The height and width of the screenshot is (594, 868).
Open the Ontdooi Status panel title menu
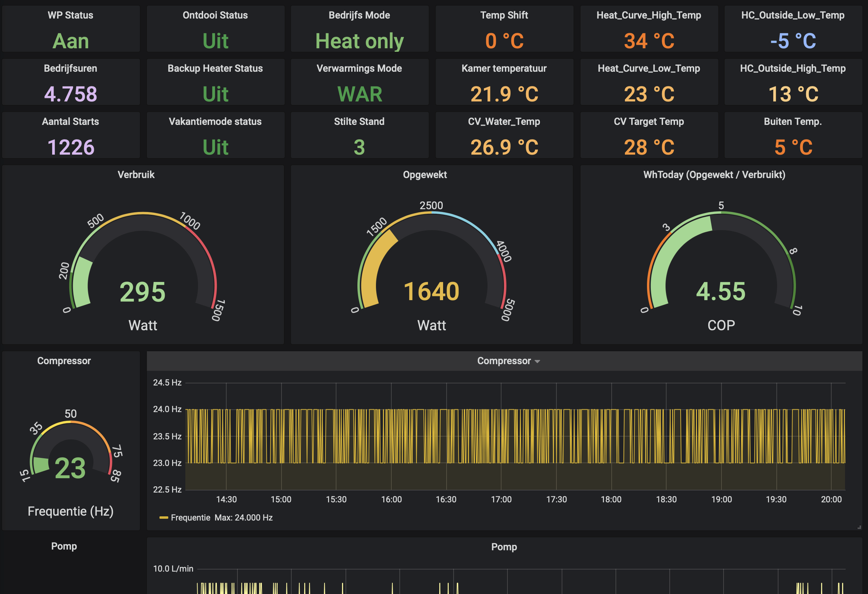pyautogui.click(x=215, y=15)
